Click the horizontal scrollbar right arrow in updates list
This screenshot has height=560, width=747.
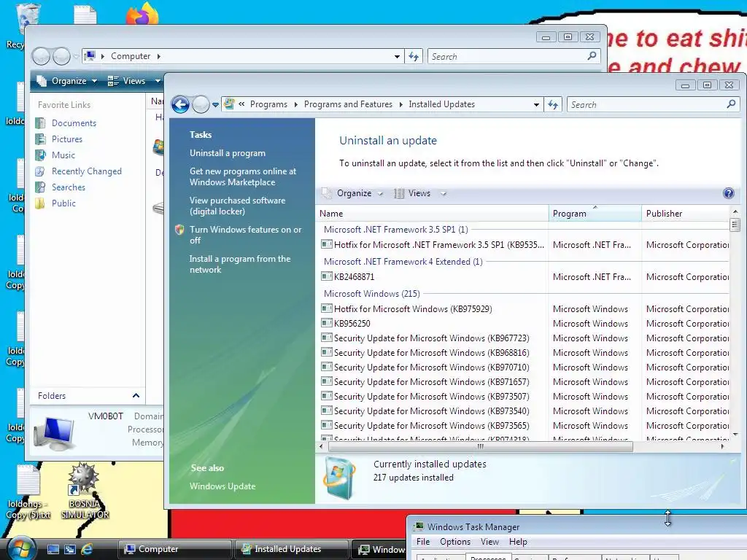723,447
